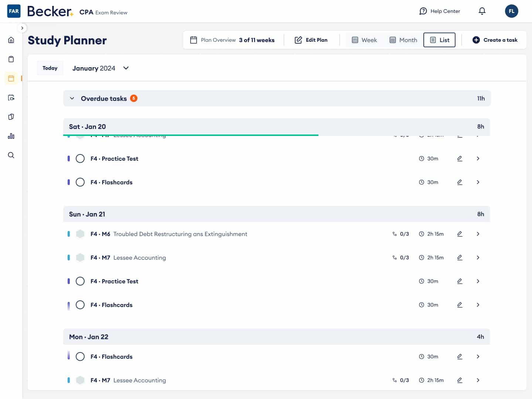The image size is (532, 399).
Task: Click the search magnifier icon in sidebar
Action: [11, 155]
